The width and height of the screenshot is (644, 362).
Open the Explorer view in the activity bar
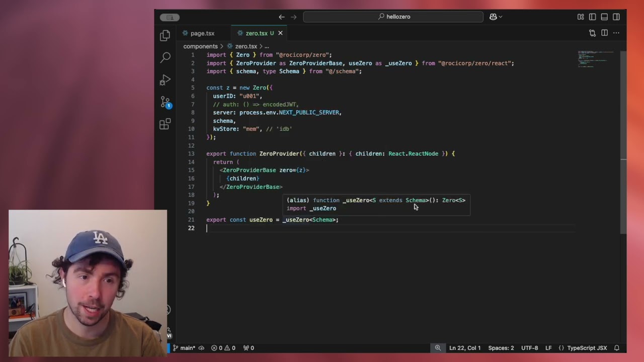165,36
